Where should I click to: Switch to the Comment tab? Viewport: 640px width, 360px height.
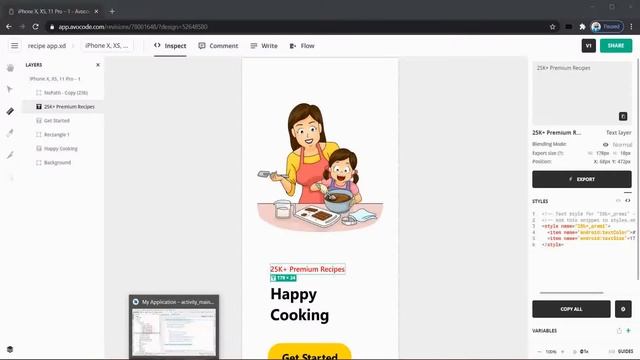point(218,46)
